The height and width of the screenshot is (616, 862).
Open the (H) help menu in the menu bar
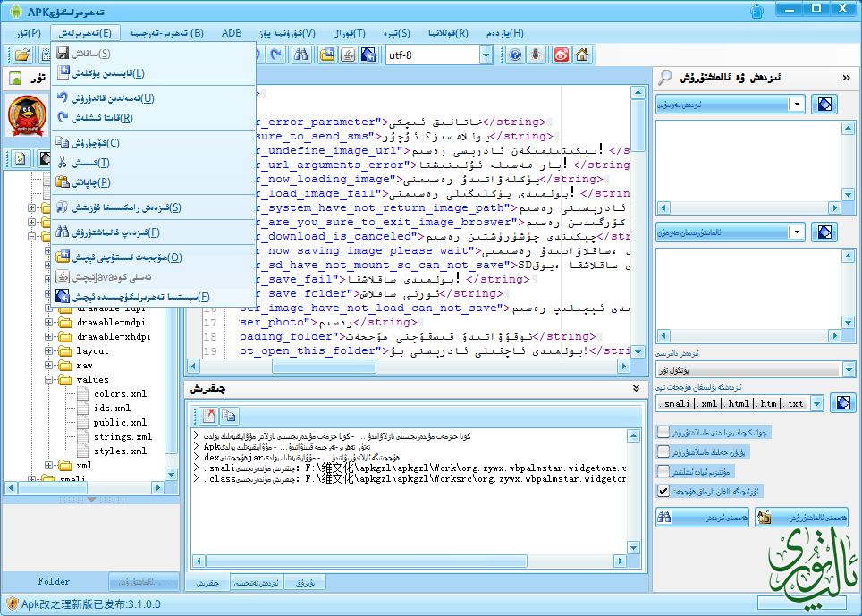point(504,33)
